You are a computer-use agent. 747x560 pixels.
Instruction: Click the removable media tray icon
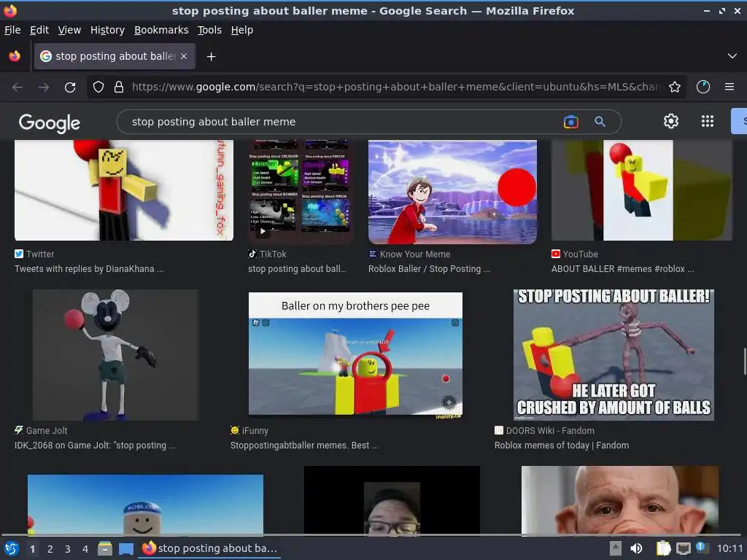pyautogui.click(x=616, y=548)
